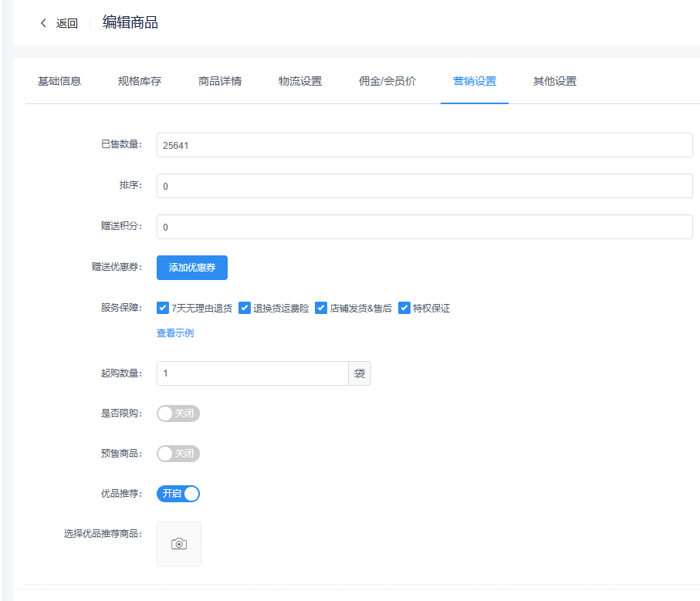Turn on the 预售商品 switch
Screen dimensions: 700x601
178,454
